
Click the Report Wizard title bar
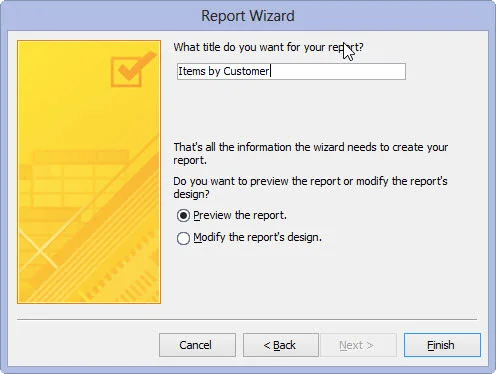click(x=248, y=16)
